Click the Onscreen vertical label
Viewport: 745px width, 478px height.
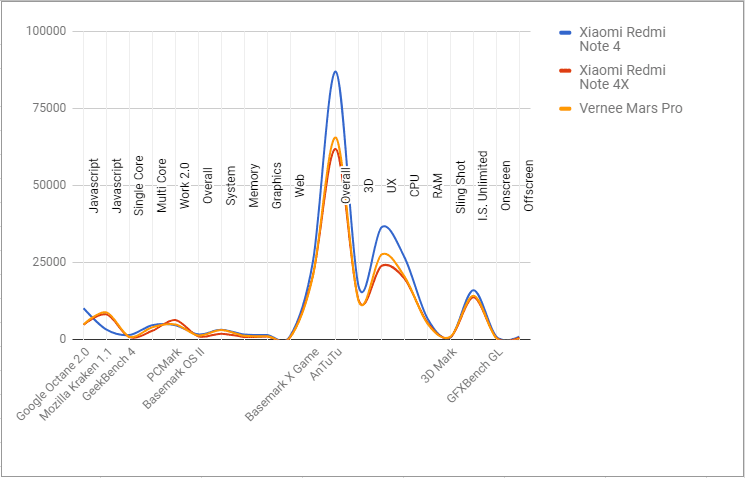coord(506,185)
